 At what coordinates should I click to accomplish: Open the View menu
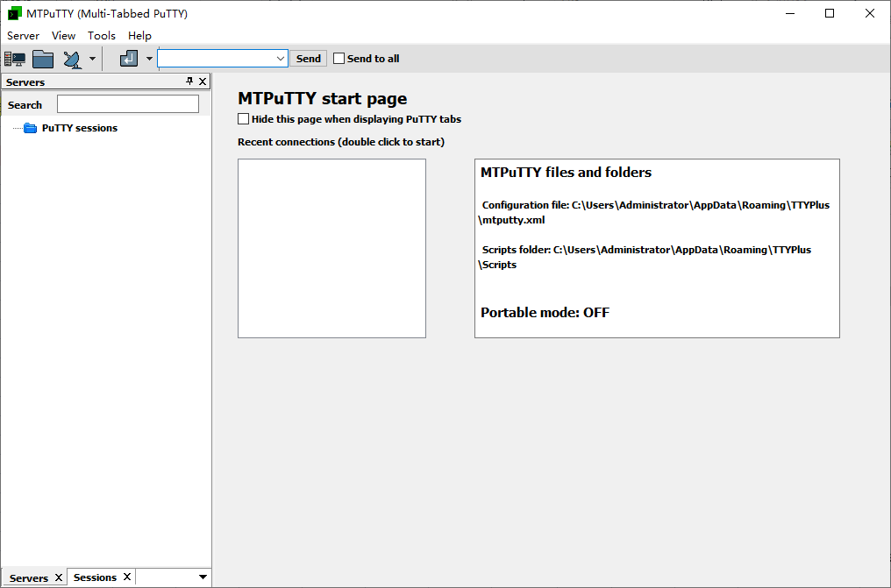point(64,35)
